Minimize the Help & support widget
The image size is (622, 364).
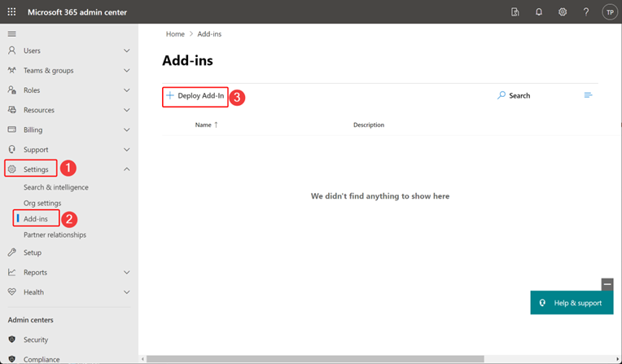[x=607, y=284]
